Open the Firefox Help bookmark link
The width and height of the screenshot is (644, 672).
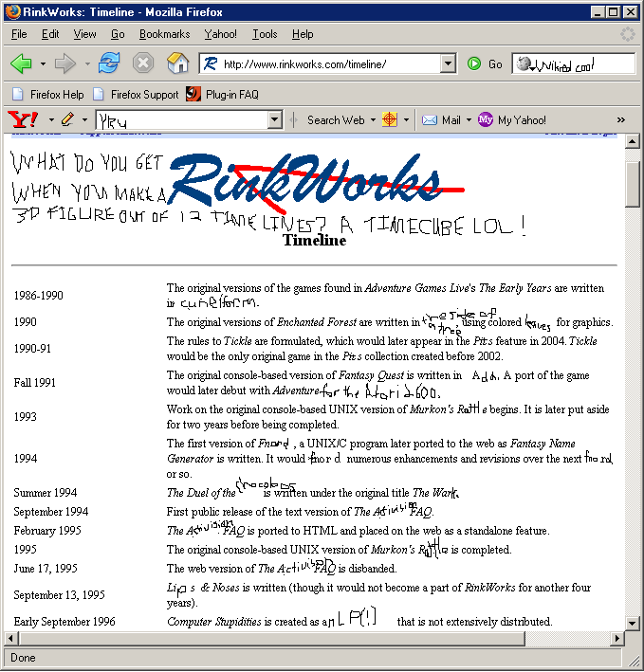(x=57, y=94)
